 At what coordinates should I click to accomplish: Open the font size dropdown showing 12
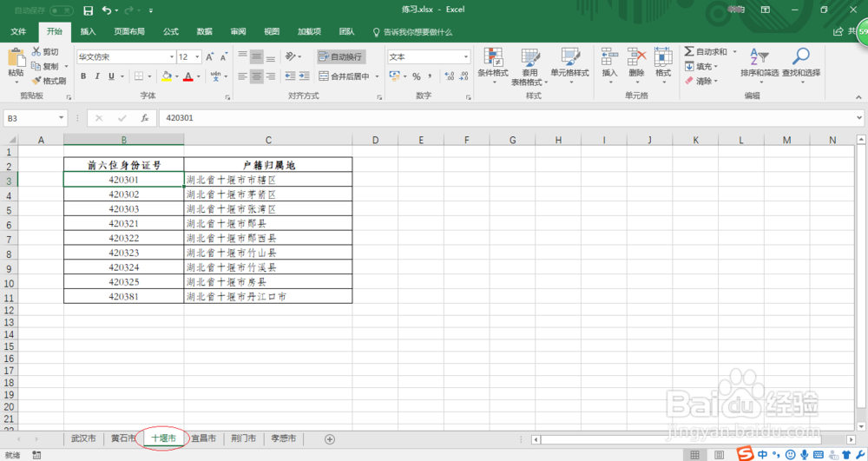click(197, 57)
